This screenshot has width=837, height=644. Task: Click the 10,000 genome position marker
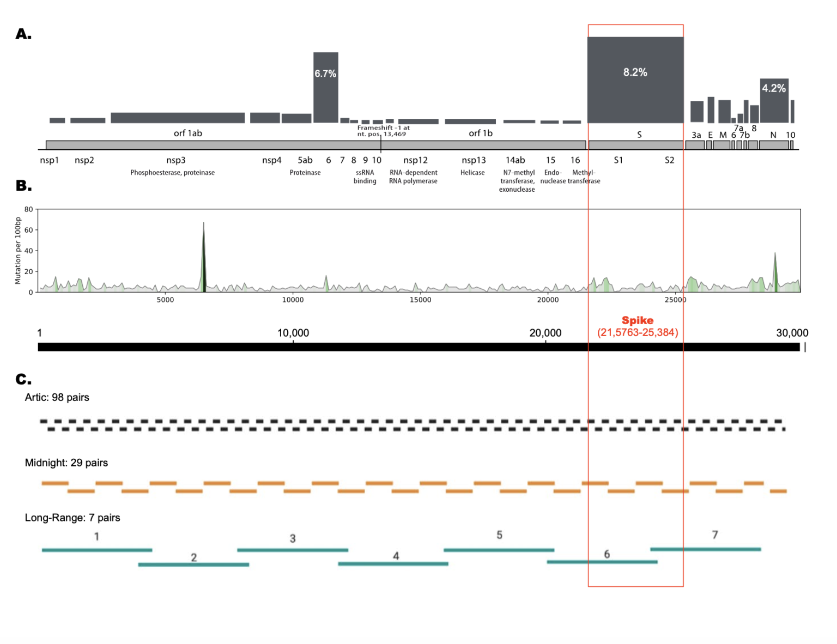[x=293, y=333]
